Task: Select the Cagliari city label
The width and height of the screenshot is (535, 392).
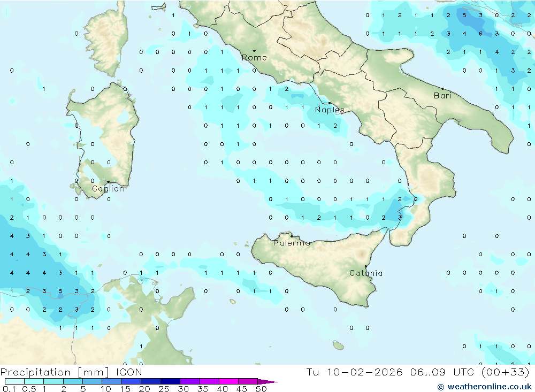Action: click(x=109, y=189)
